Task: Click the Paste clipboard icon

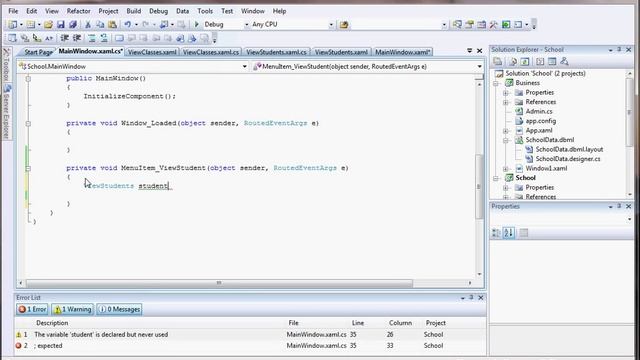Action: tap(112, 24)
